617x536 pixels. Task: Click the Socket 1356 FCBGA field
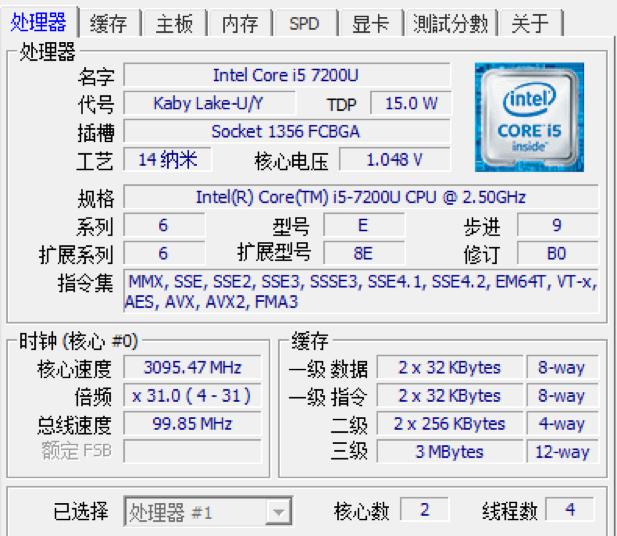tap(286, 131)
